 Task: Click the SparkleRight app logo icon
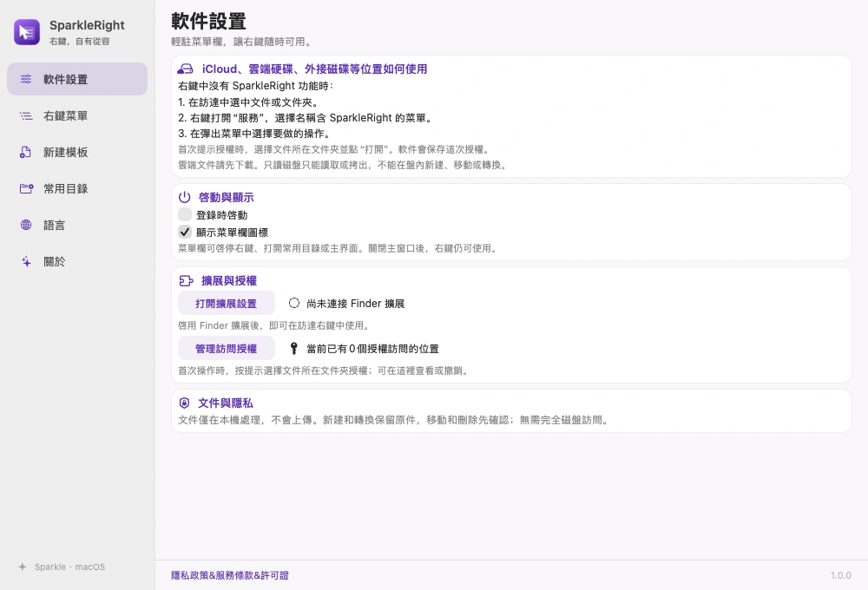click(27, 32)
